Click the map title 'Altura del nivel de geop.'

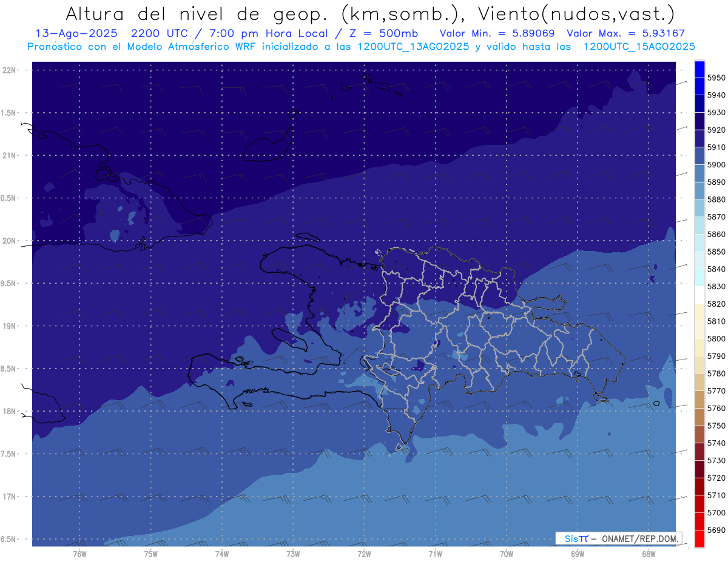[x=196, y=13]
